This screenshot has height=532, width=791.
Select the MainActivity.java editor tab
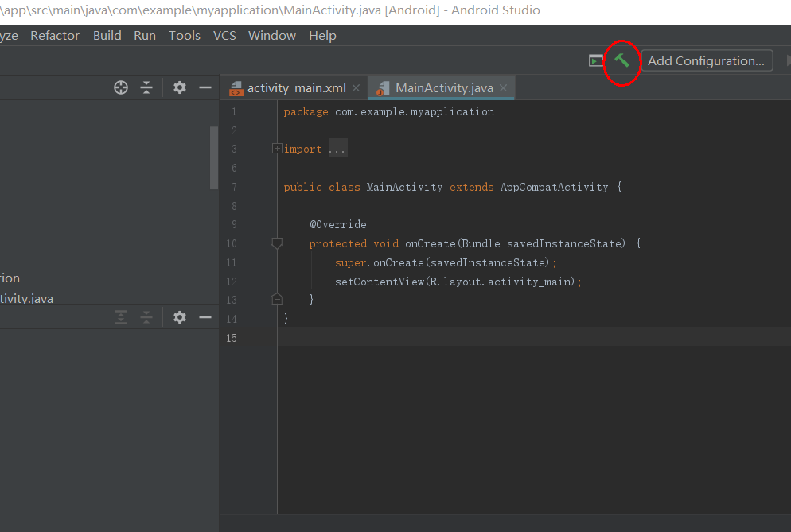[442, 87]
